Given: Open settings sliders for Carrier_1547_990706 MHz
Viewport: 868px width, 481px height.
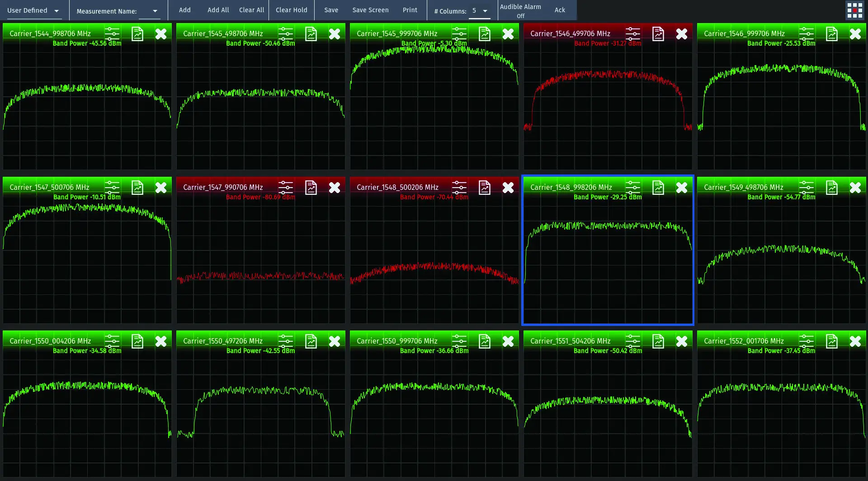Looking at the screenshot, I should pyautogui.click(x=286, y=188).
